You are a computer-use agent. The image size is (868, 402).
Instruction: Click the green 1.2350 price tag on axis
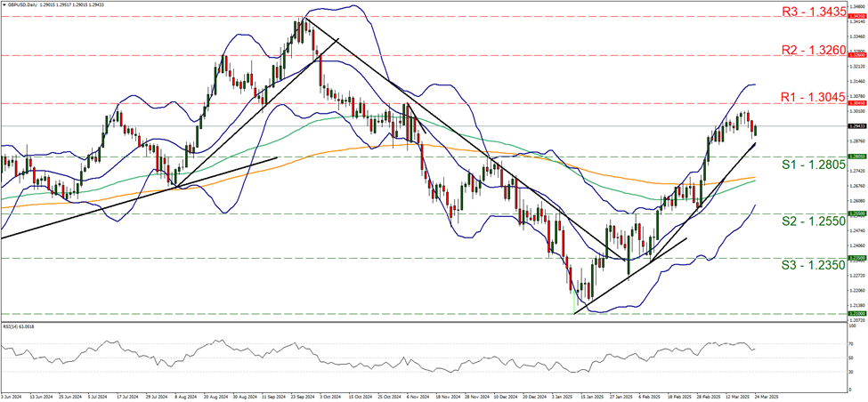[856, 258]
